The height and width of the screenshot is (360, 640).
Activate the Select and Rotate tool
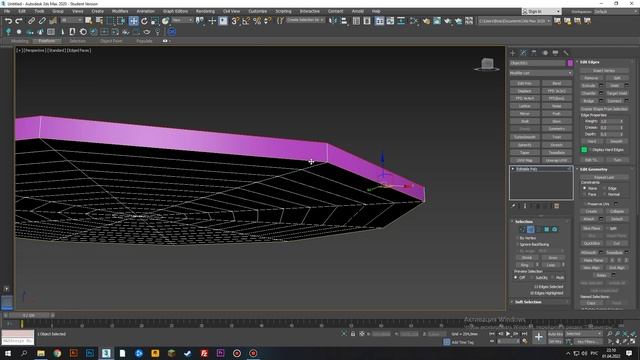(x=144, y=21)
